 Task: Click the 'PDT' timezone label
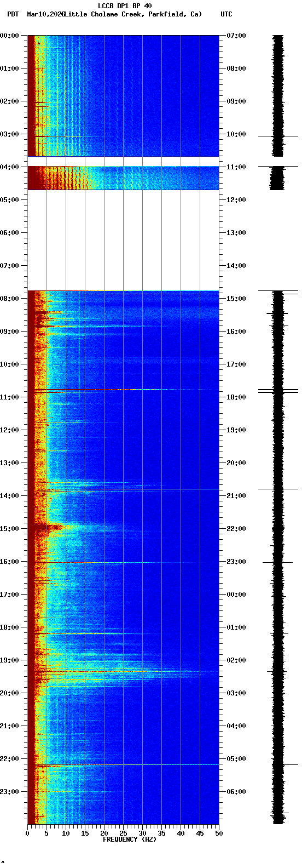click(13, 14)
